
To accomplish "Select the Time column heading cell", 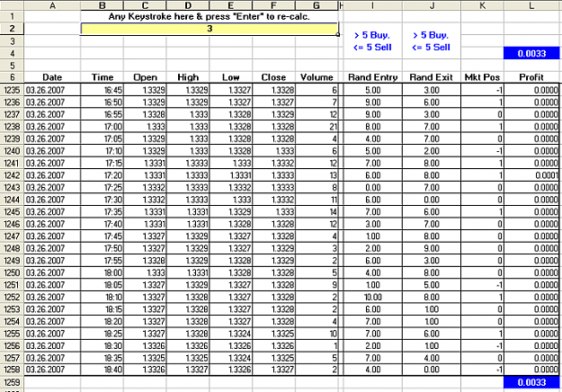I will (x=103, y=77).
